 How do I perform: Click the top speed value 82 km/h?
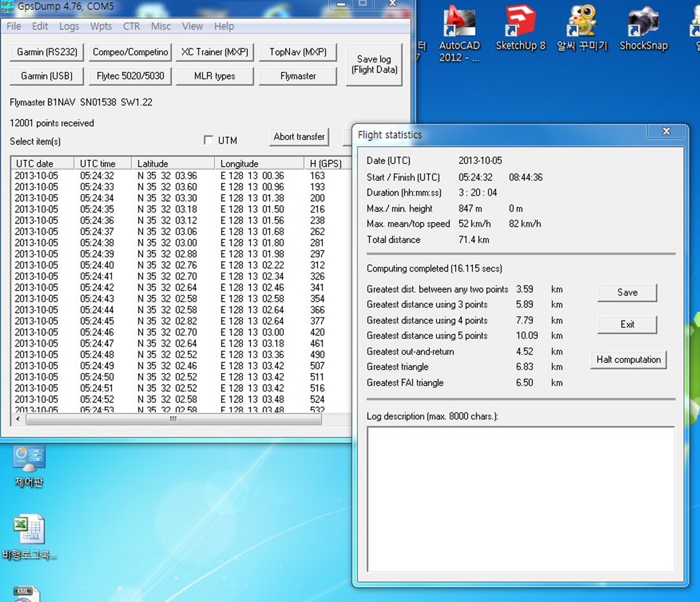(525, 224)
